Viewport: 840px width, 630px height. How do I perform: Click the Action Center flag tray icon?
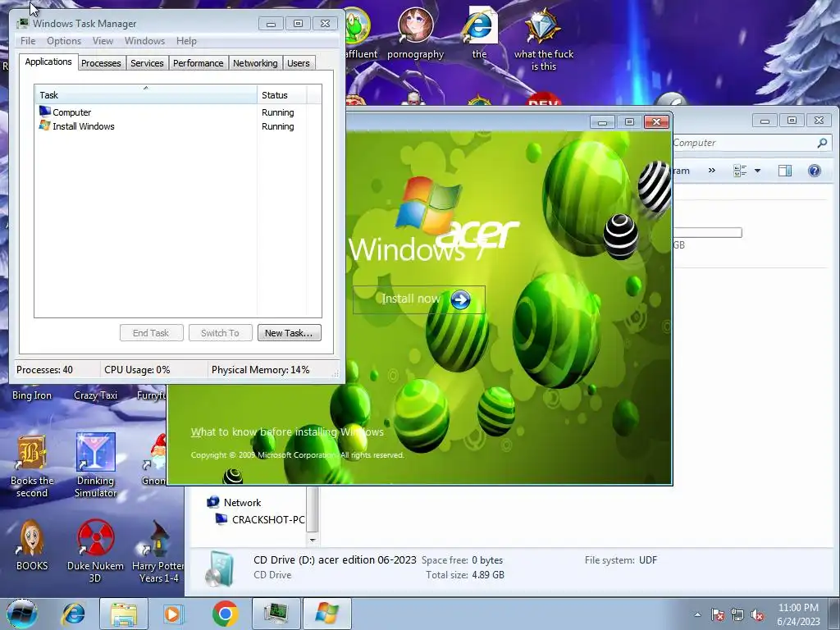coord(718,614)
